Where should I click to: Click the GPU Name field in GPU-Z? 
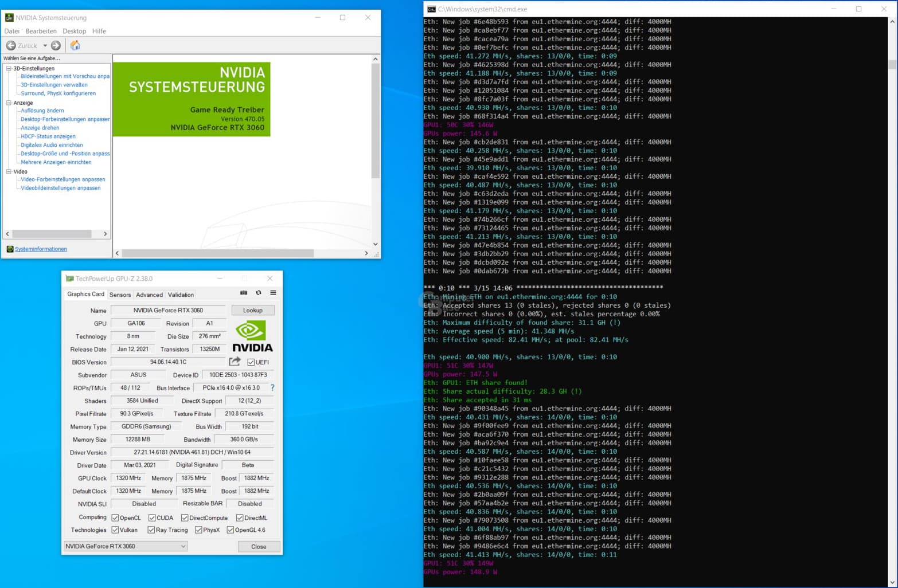tap(168, 310)
